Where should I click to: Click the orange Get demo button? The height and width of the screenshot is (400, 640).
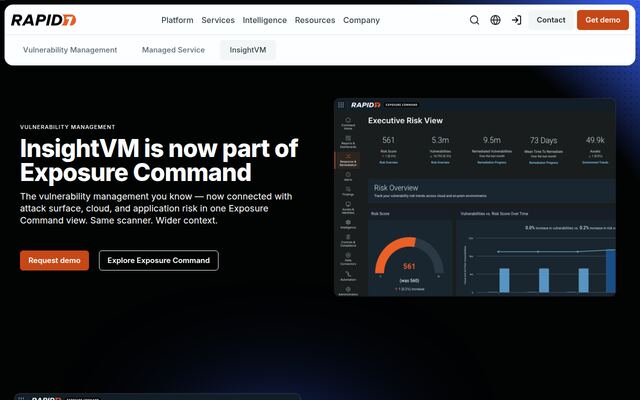coord(602,20)
